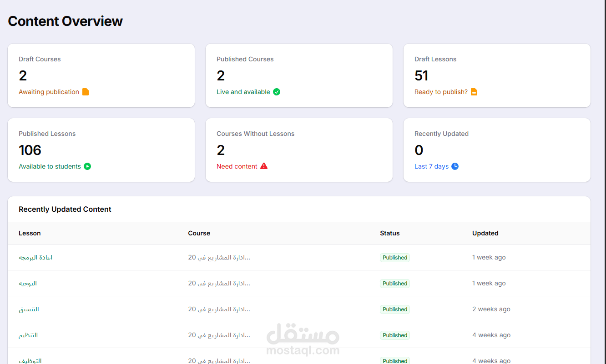Click the red Need content text
606x364 pixels.
click(237, 166)
